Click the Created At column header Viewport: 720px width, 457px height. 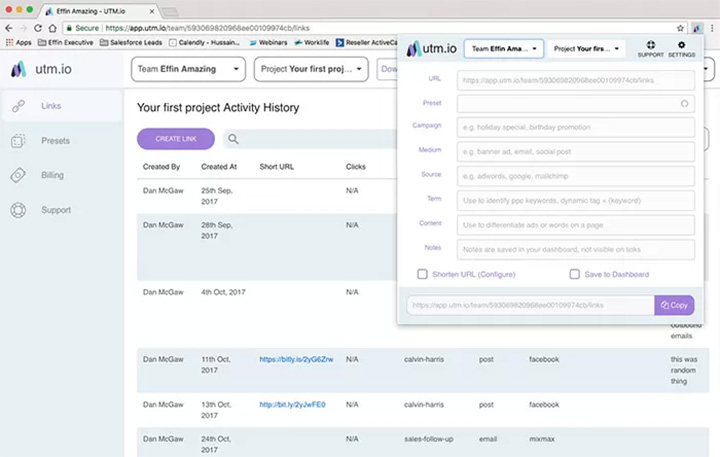point(219,167)
